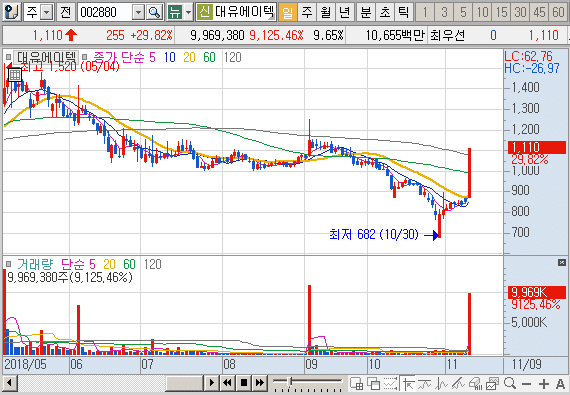Image resolution: width=570 pixels, height=395 pixels.
Task: Toggle the square marker before 대유에이텍 legend
Action: pos(8,57)
